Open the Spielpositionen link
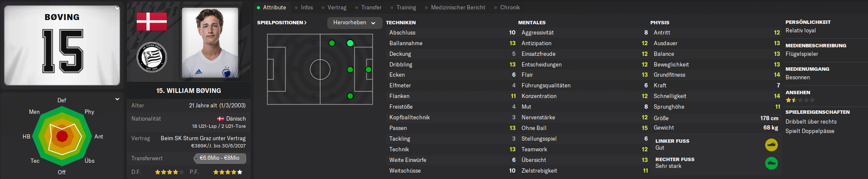Viewport: 868px width, 179px height. point(282,23)
